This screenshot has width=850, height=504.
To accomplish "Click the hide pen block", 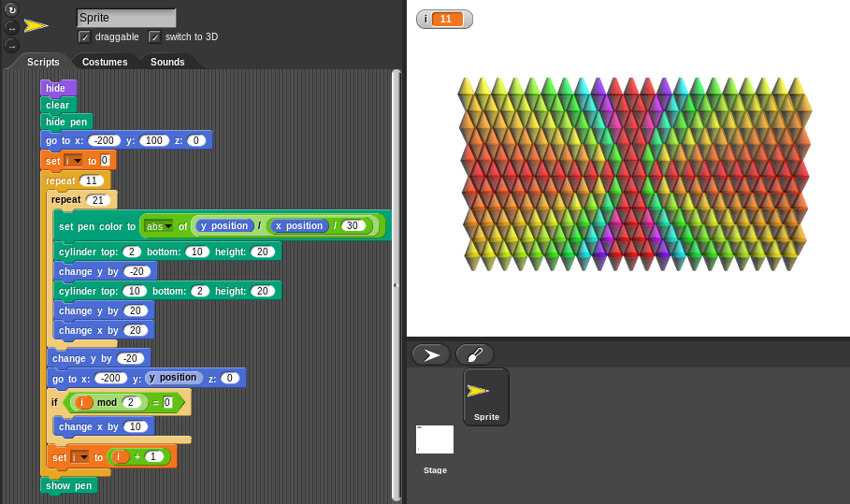I will coord(66,122).
